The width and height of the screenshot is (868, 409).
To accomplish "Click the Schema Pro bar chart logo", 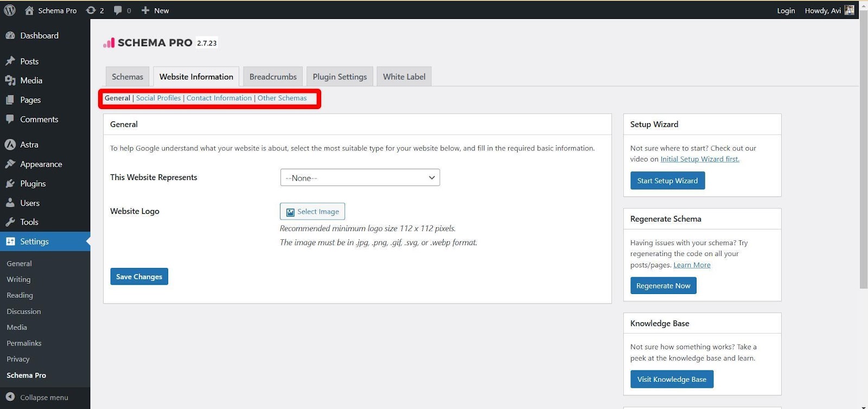I will coord(109,43).
